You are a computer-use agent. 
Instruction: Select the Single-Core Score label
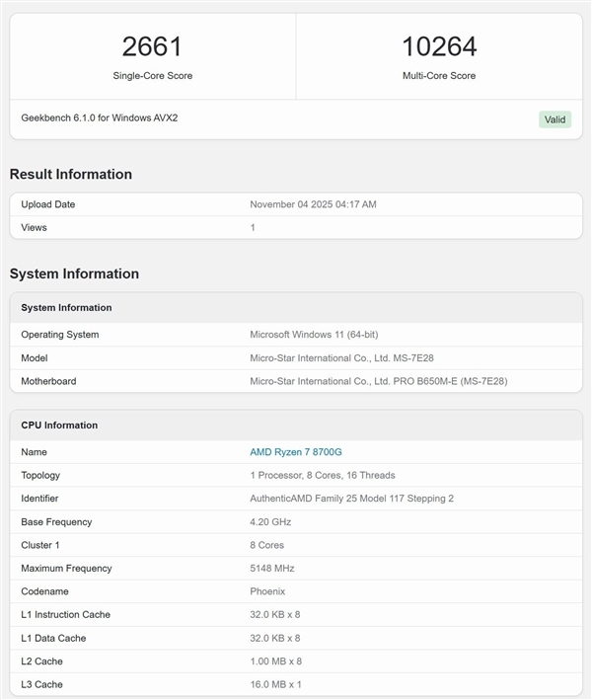(x=152, y=76)
